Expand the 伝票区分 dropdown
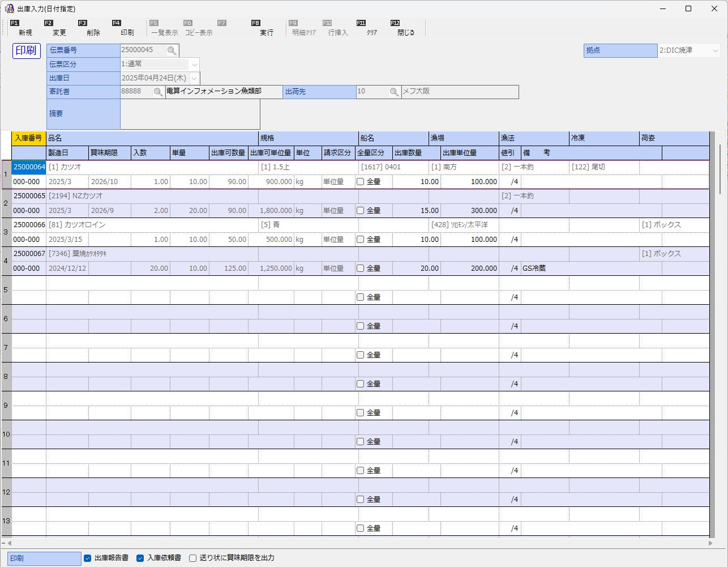728x567 pixels. point(194,65)
